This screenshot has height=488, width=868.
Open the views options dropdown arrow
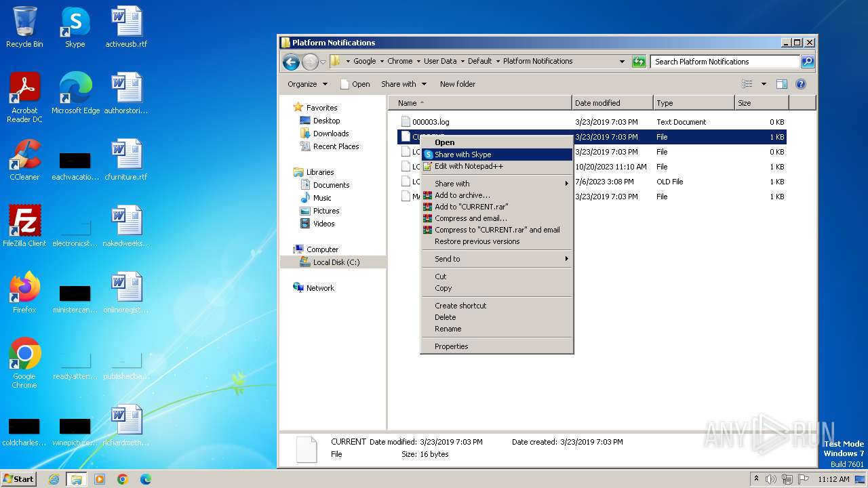pos(764,84)
